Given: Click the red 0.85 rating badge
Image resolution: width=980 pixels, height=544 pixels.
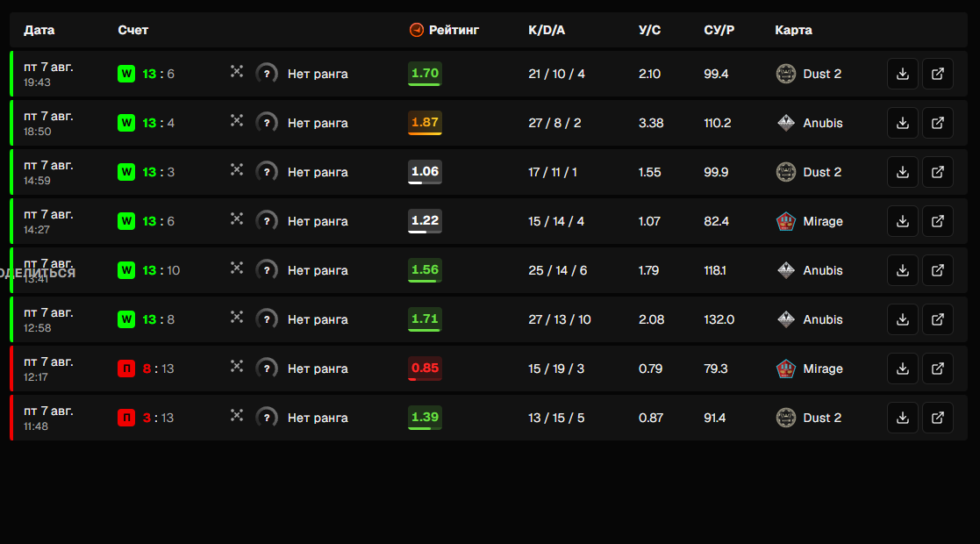Looking at the screenshot, I should pos(425,369).
